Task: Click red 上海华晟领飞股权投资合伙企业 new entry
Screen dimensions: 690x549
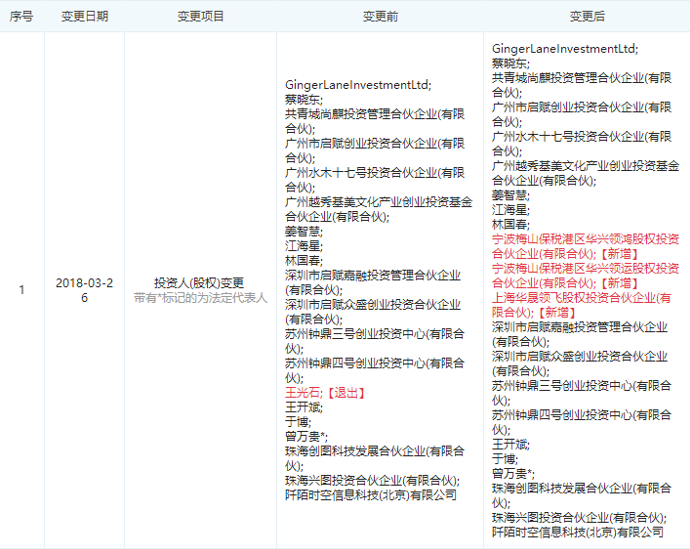Action: tap(581, 305)
